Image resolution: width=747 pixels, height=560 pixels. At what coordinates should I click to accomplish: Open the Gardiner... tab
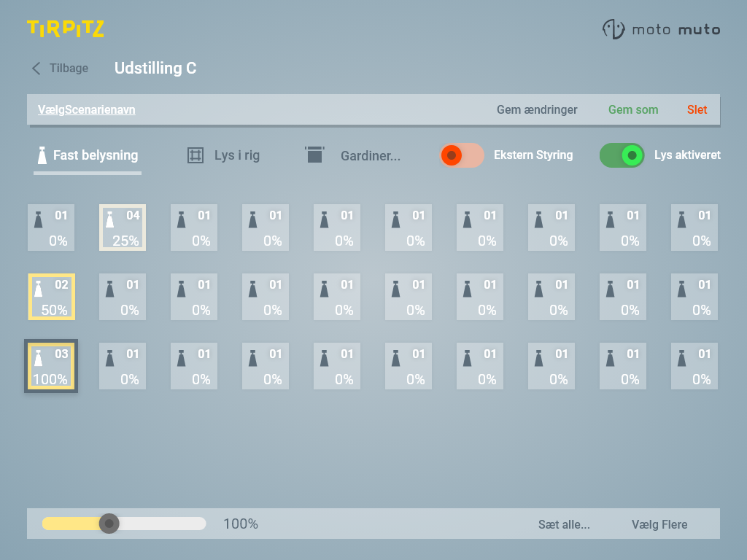pyautogui.click(x=370, y=155)
